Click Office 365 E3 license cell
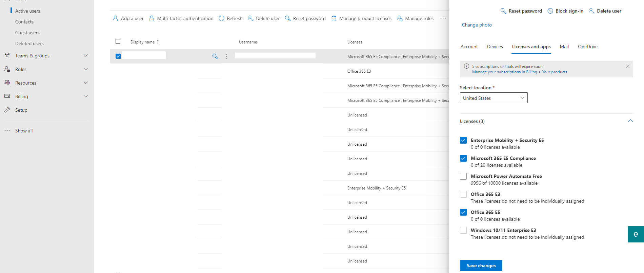Viewport: 644px width, 273px height. [x=359, y=71]
